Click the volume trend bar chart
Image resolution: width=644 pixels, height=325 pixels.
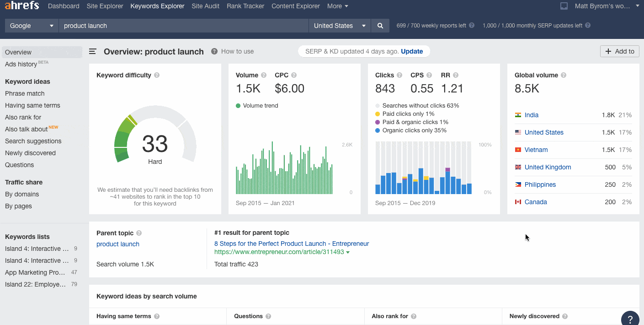pos(284,168)
